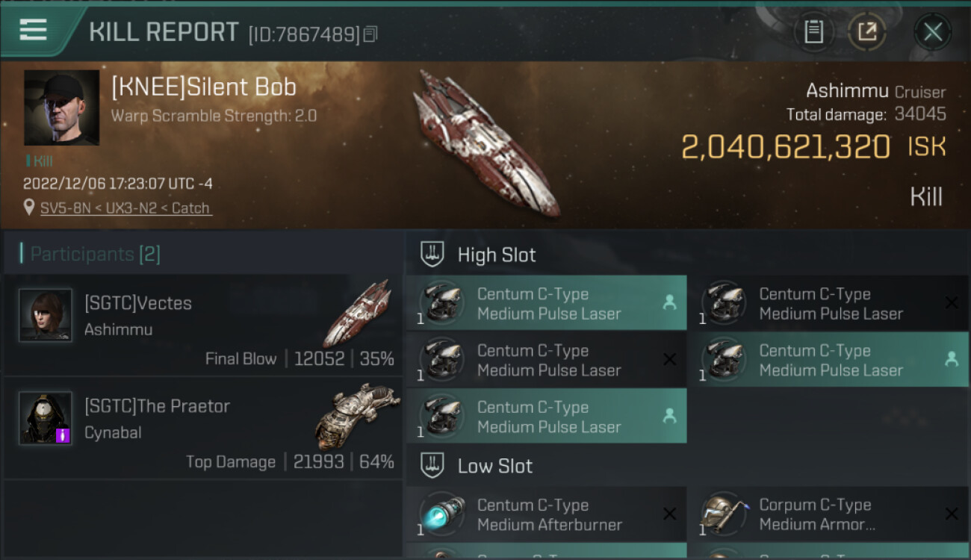Open the hamburger menu button
Image resolution: width=971 pixels, height=560 pixels.
coord(34,31)
